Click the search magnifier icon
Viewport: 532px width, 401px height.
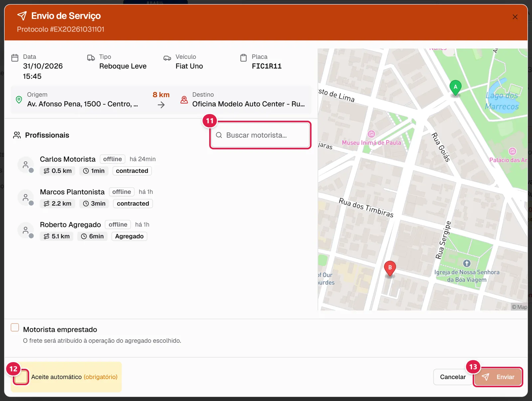(219, 135)
